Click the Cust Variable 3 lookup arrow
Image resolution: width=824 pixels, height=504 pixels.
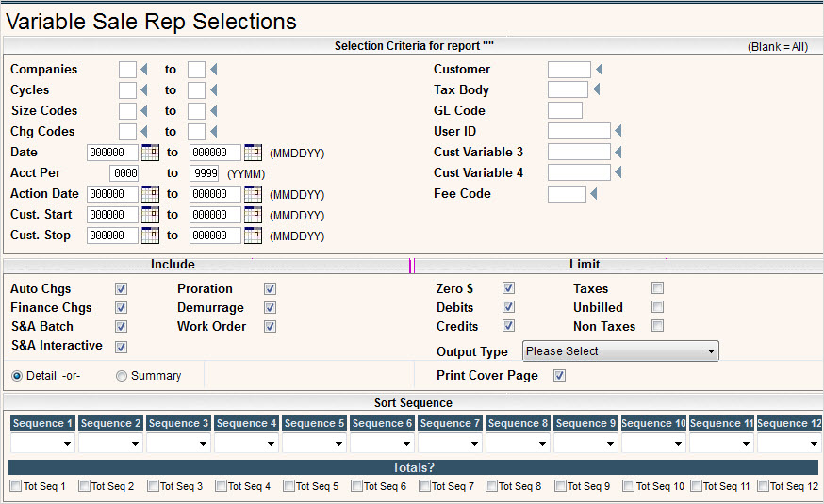tap(618, 152)
